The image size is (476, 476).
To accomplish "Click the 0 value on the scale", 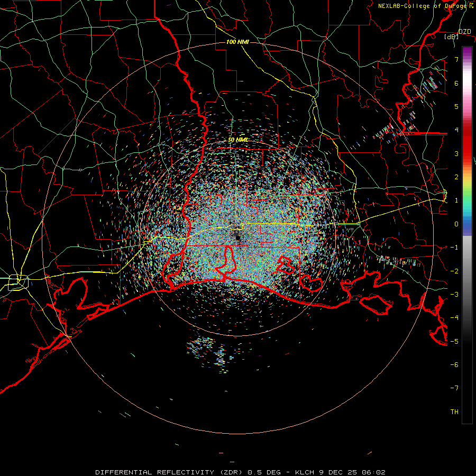I will click(x=456, y=224).
